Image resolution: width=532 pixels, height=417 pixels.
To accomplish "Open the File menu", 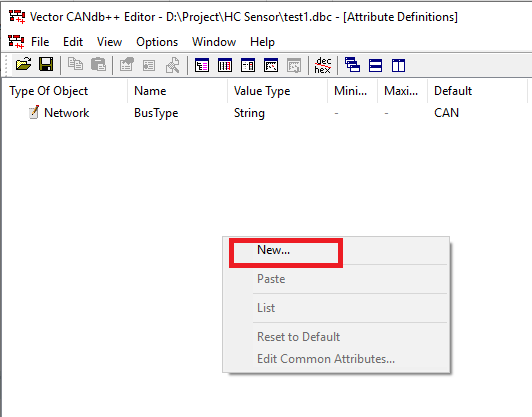I will tap(40, 42).
